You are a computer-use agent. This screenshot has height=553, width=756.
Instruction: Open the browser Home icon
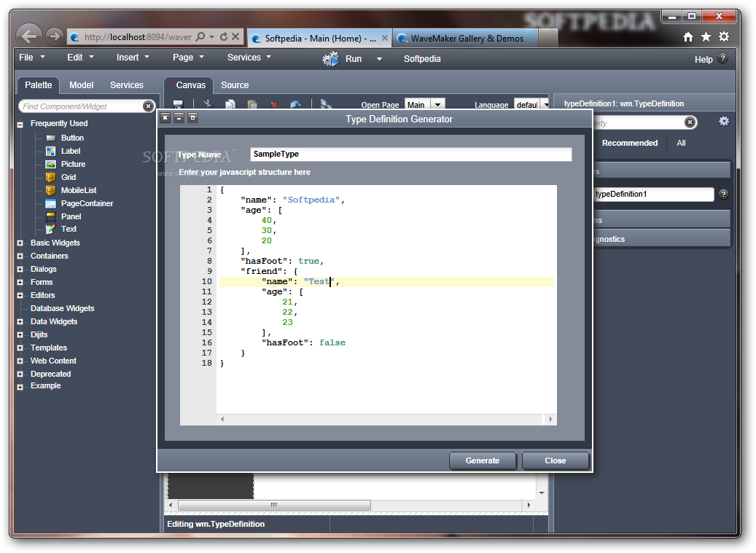click(688, 36)
